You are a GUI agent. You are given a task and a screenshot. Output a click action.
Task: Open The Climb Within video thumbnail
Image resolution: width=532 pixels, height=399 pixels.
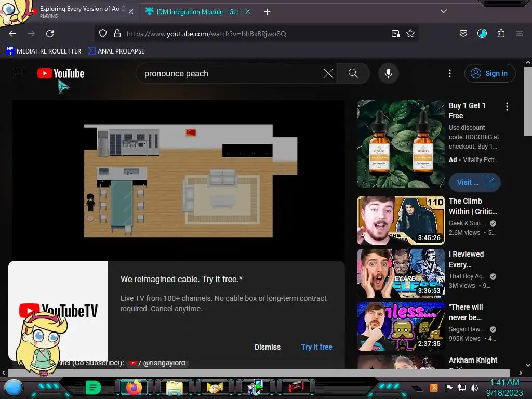point(401,220)
